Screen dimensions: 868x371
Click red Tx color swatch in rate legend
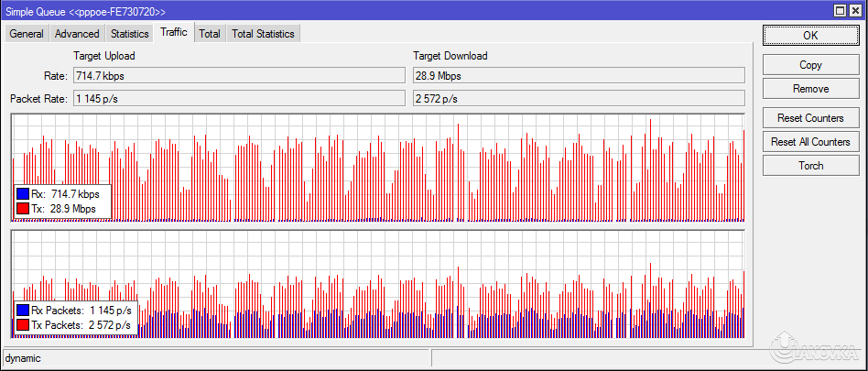pos(23,209)
